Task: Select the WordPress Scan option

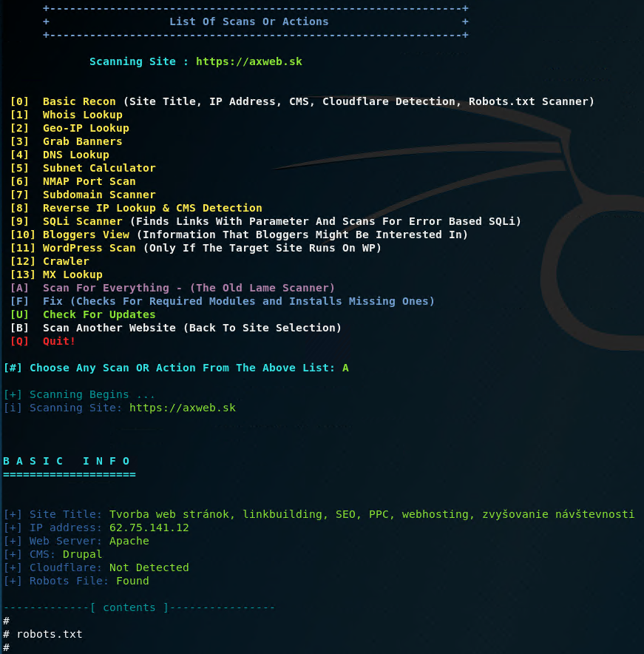Action: (x=89, y=248)
